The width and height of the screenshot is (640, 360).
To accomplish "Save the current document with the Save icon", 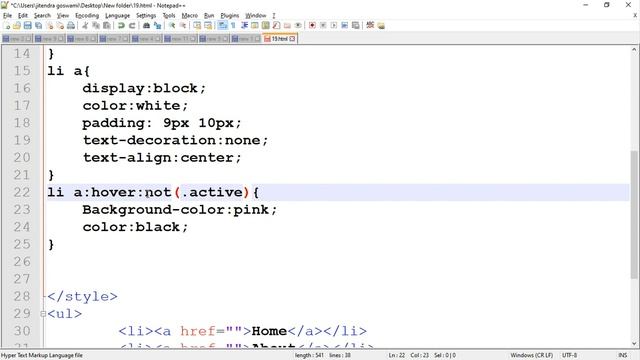I will click(28, 26).
